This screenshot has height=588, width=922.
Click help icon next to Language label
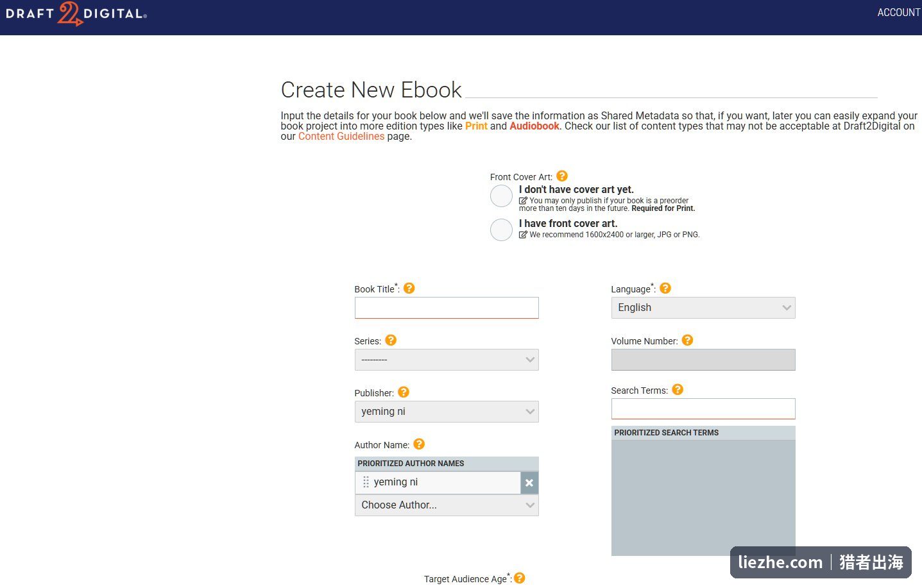[x=665, y=288]
